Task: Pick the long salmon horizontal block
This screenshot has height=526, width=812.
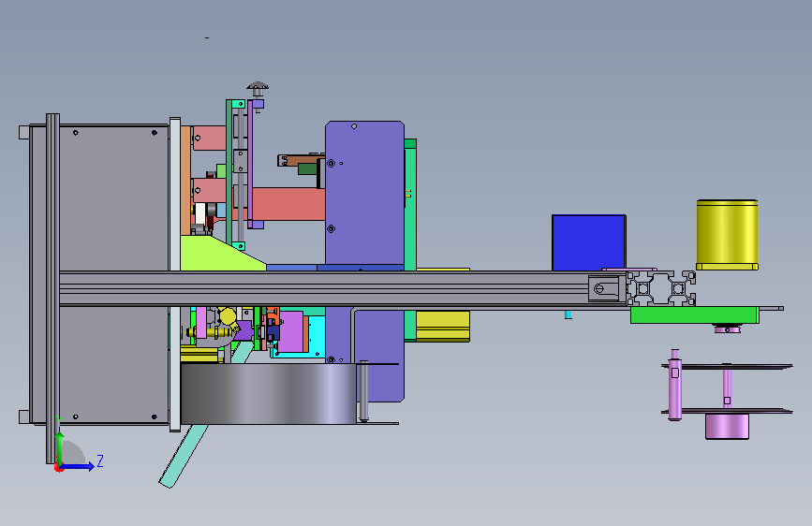Action: (288, 204)
